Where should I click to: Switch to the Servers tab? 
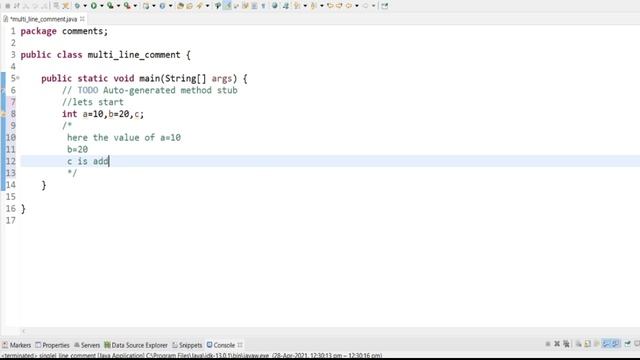[x=87, y=345]
